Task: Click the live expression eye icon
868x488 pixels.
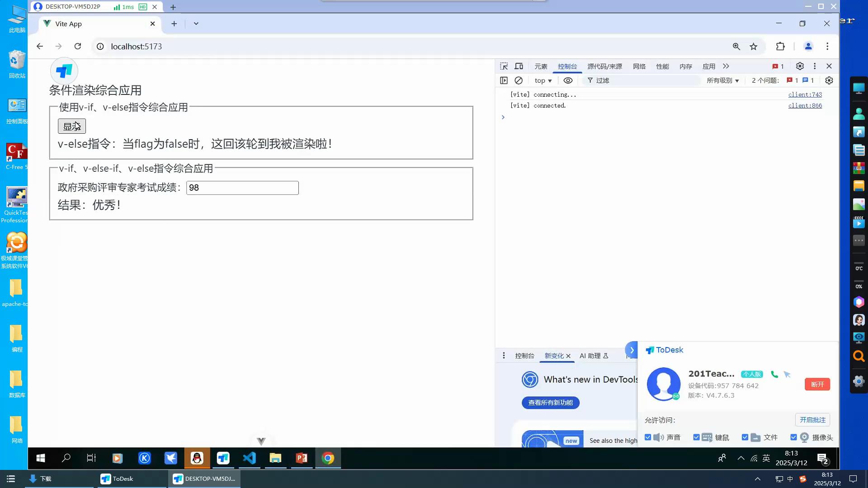Action: pyautogui.click(x=568, y=80)
